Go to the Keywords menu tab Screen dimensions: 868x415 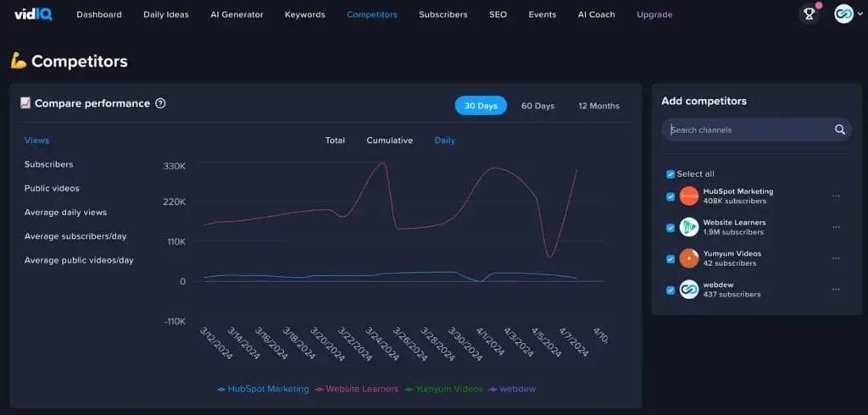click(x=304, y=14)
